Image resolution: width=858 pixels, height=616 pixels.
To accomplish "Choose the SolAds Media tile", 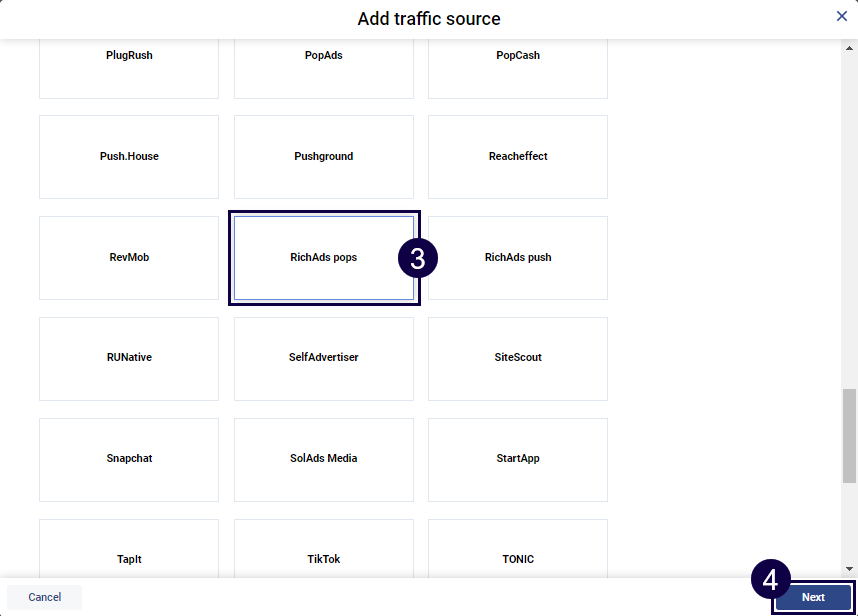I will 324,459.
